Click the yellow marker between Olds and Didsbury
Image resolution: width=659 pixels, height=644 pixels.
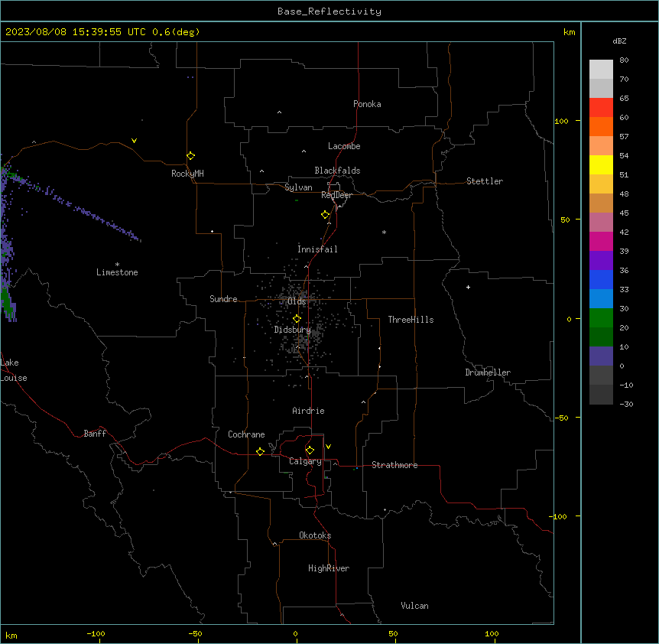point(297,319)
